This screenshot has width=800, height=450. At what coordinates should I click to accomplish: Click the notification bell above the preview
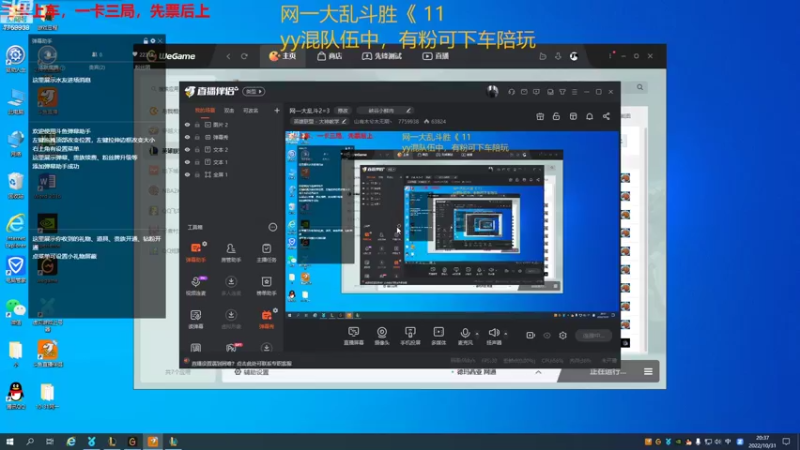pyautogui.click(x=589, y=116)
